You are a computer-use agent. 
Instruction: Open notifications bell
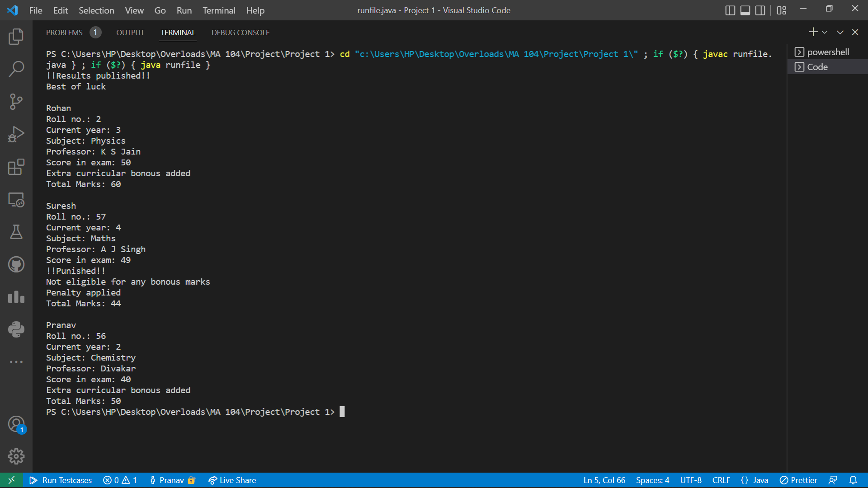853,480
